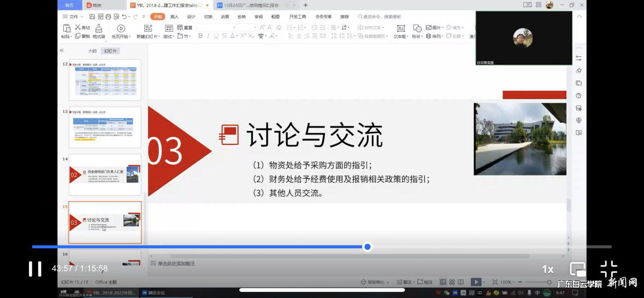Toggle the 备注 notes button in status bar
Screen dimensions: 644x298
405,282
